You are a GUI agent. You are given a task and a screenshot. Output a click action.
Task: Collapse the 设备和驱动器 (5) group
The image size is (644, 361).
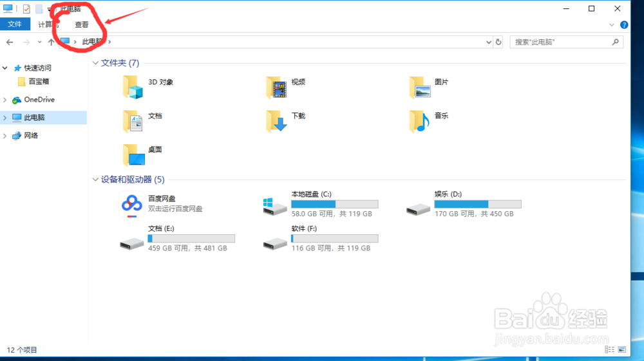click(x=95, y=180)
